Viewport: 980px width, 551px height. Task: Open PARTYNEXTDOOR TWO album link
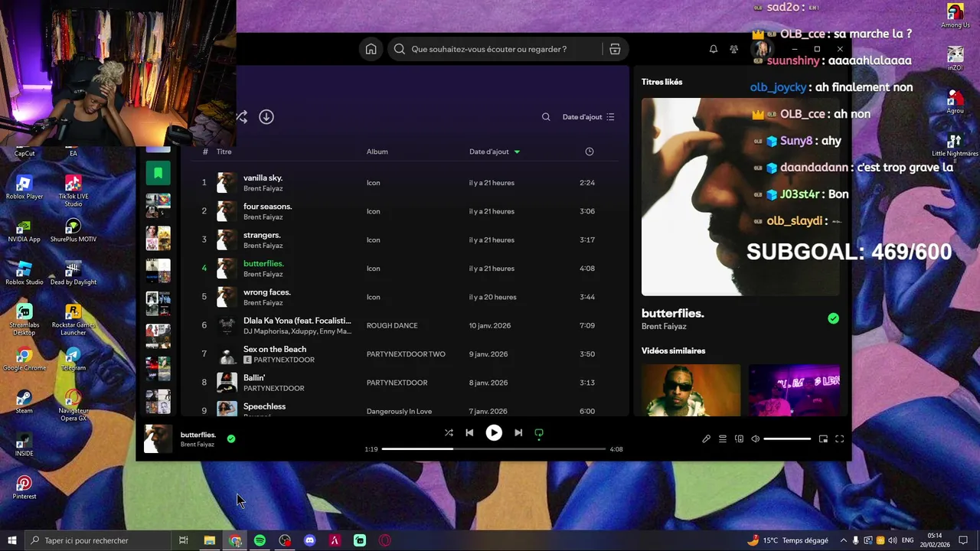pos(406,354)
